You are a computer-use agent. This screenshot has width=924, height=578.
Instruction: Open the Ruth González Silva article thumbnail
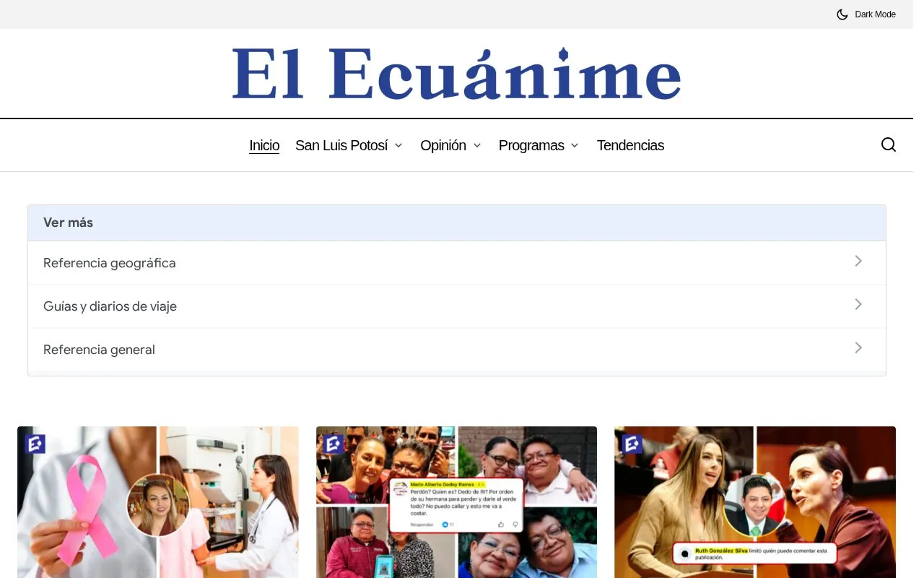(755, 502)
